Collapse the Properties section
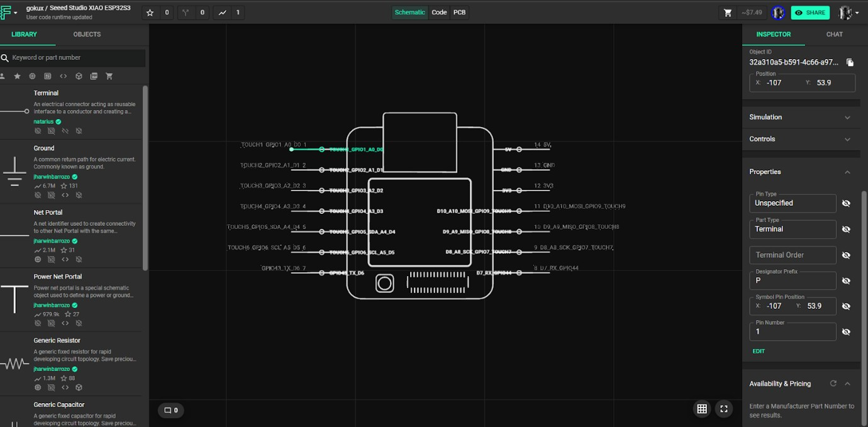The width and height of the screenshot is (868, 427). 847,172
